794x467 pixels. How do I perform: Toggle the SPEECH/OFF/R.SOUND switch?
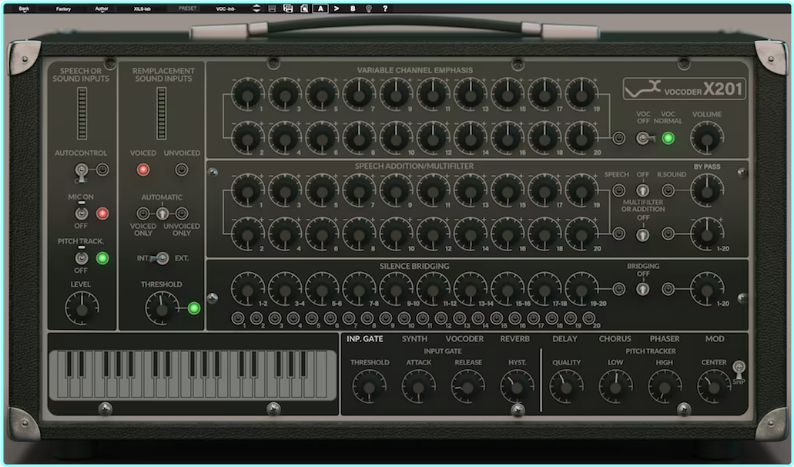[x=642, y=190]
